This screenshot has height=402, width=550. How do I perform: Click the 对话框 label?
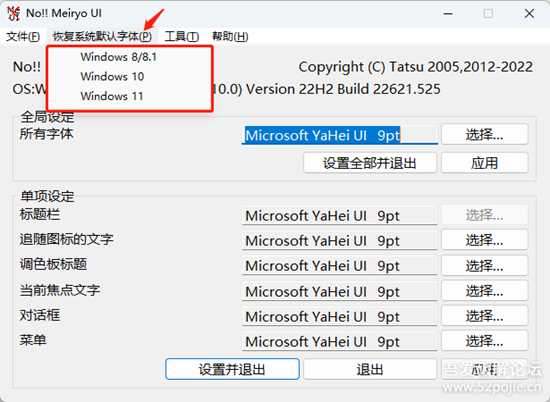[x=40, y=315]
